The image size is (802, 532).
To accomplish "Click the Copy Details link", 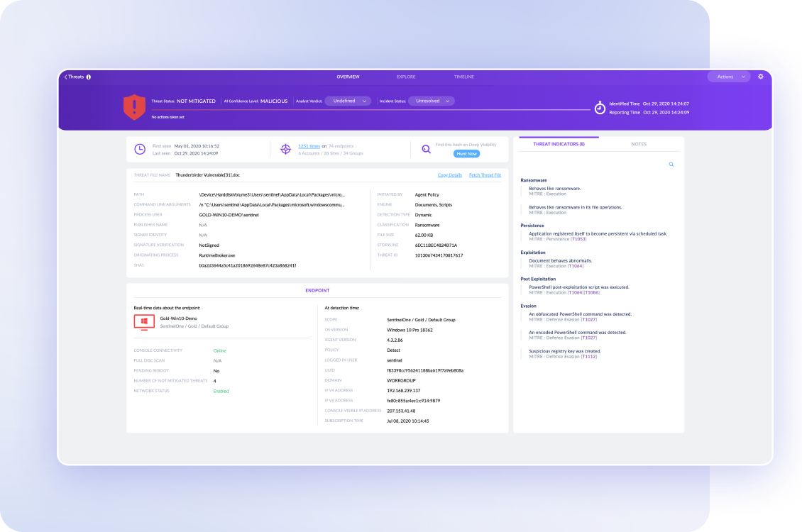I will (x=449, y=174).
